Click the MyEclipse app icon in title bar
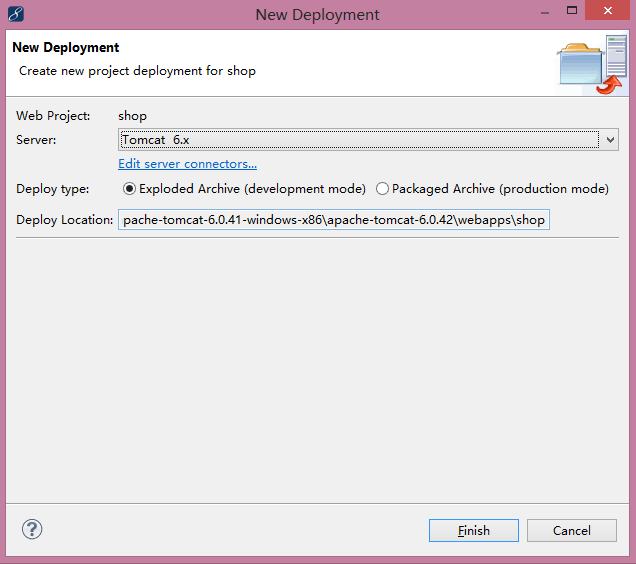 click(x=16, y=14)
